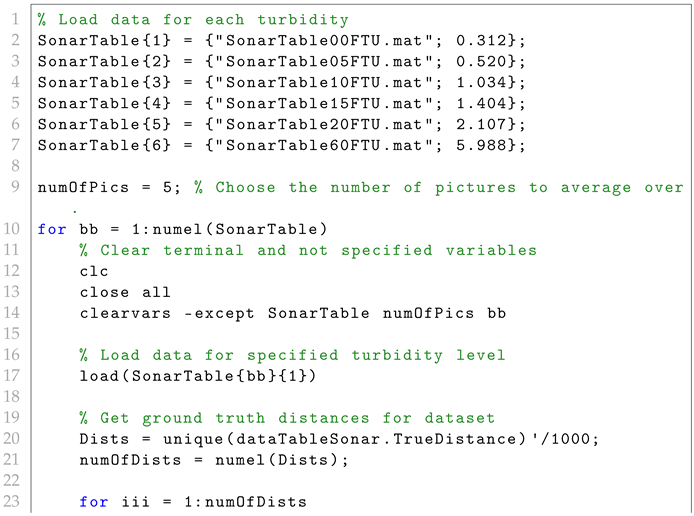Click the load function call

pyautogui.click(x=97, y=376)
